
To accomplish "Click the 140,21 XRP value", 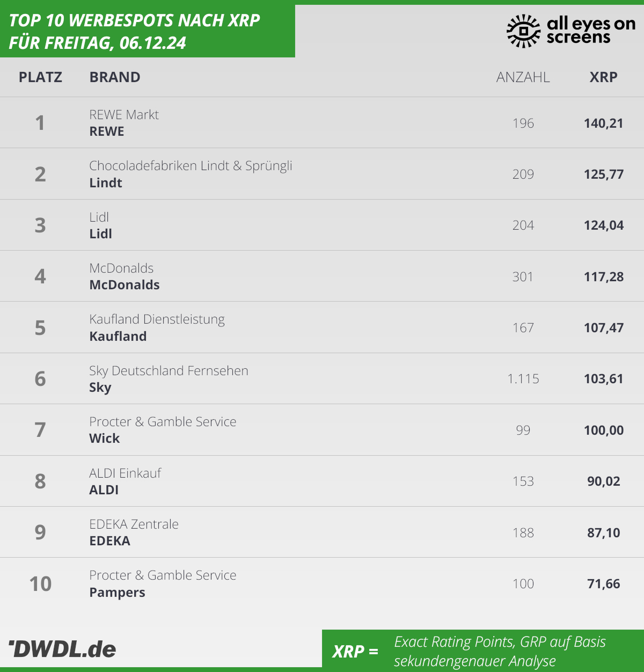I will point(604,123).
